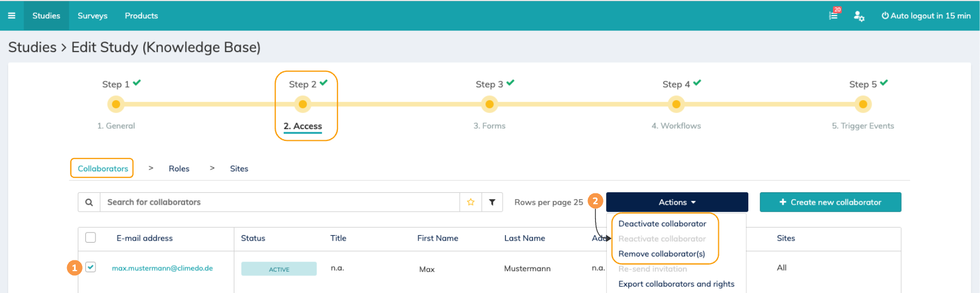This screenshot has height=293, width=980.
Task: Choose Deactivate collaborator
Action: 662,224
